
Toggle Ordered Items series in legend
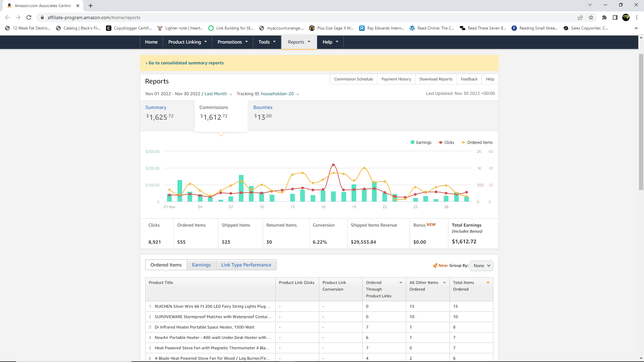pos(477,142)
